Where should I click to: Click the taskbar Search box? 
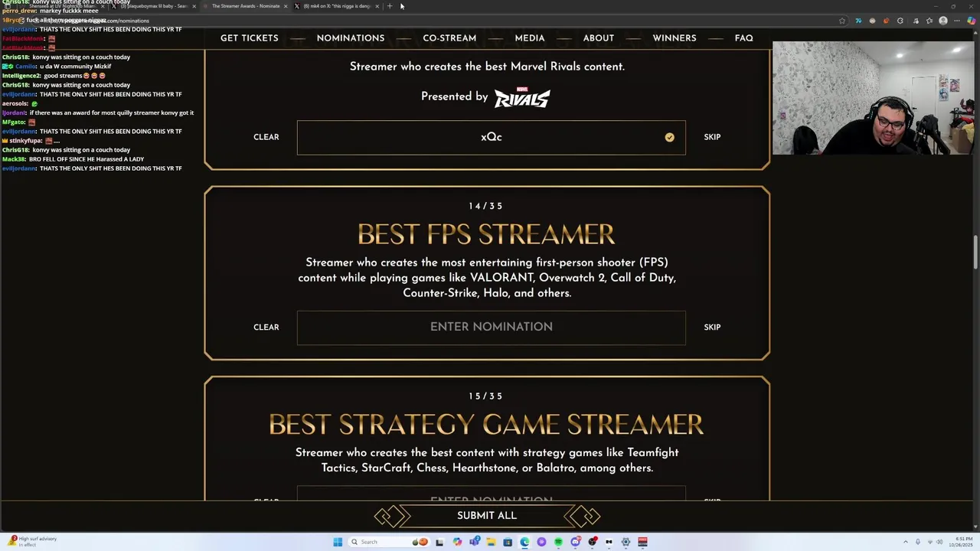click(389, 542)
